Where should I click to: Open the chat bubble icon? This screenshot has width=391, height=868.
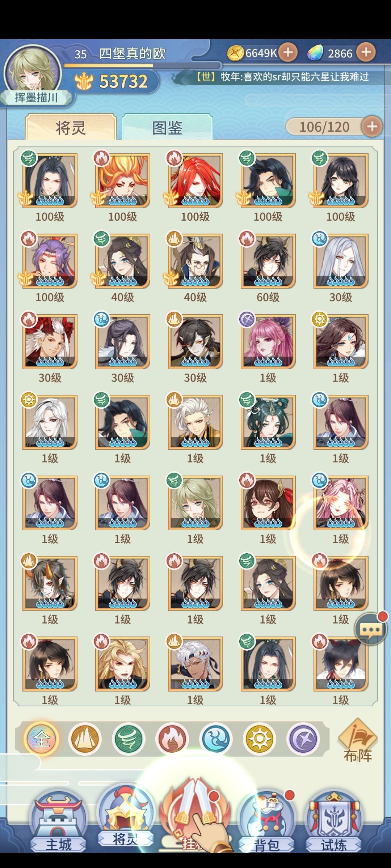(x=371, y=629)
